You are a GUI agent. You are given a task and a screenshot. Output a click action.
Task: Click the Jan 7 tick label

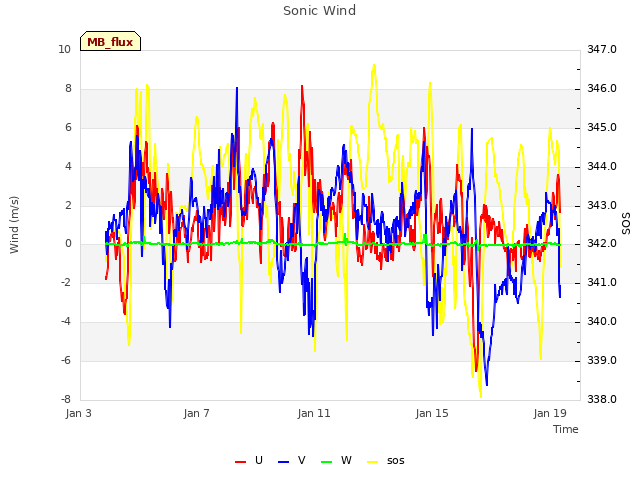click(196, 413)
